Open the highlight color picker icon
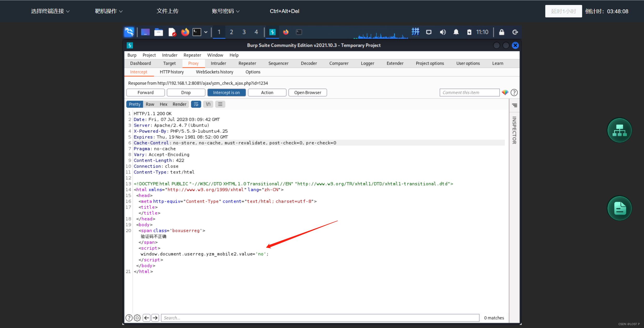Screen dimensions: 644x328 (x=505, y=92)
